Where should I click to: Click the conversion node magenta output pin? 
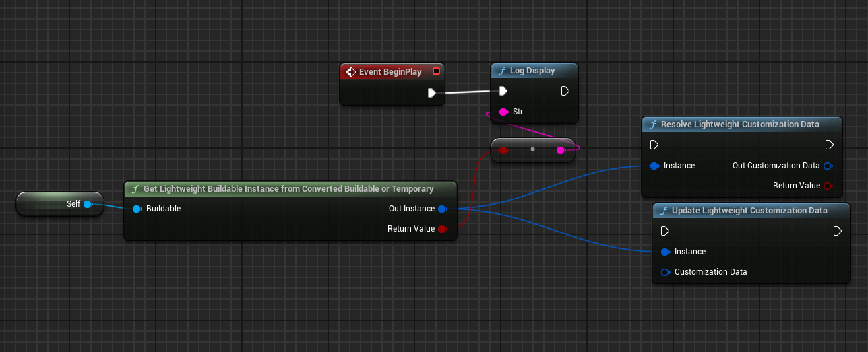(x=561, y=151)
